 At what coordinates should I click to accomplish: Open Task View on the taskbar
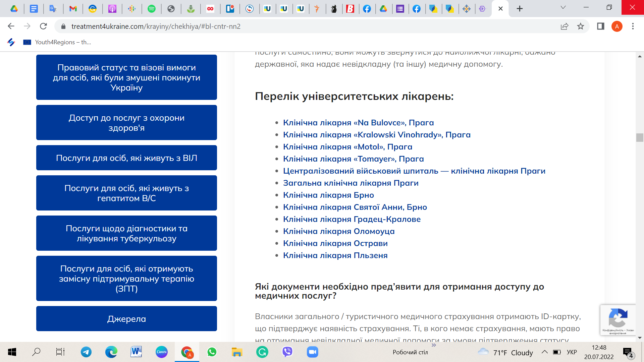(x=60, y=352)
